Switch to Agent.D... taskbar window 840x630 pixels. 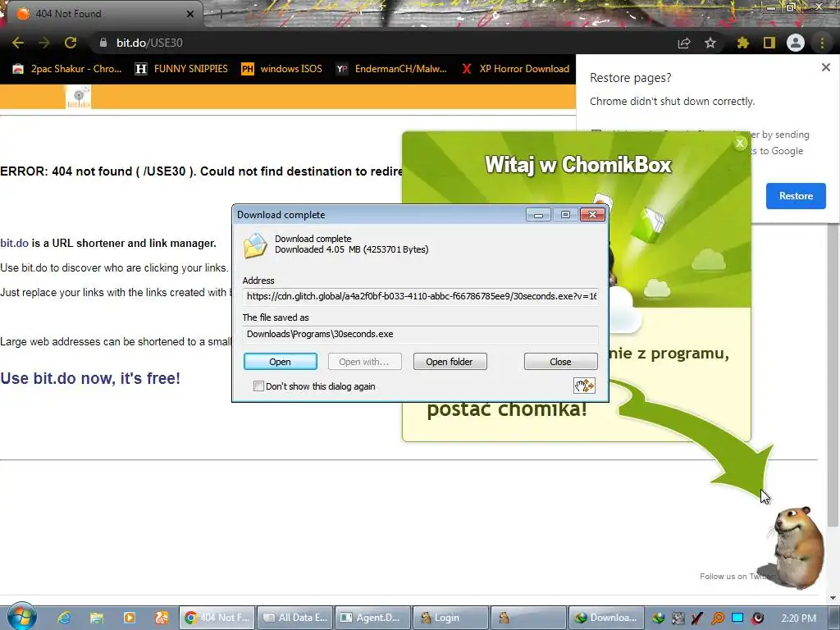point(373,618)
